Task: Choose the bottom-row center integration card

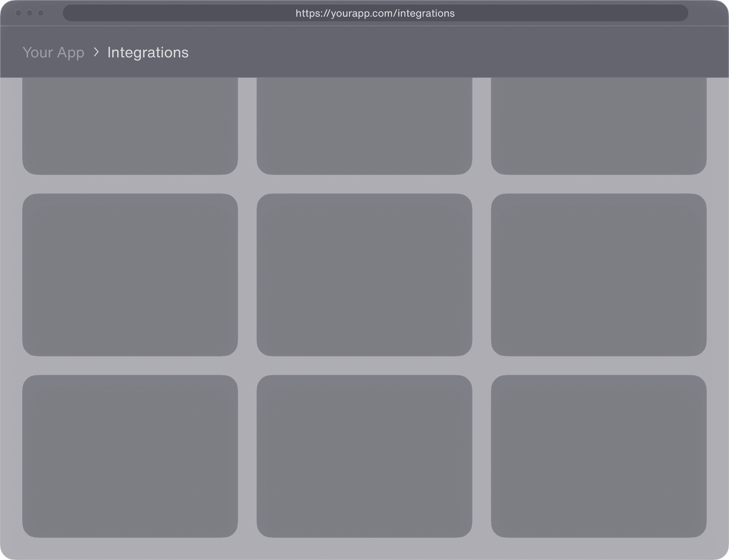Action: (364, 456)
